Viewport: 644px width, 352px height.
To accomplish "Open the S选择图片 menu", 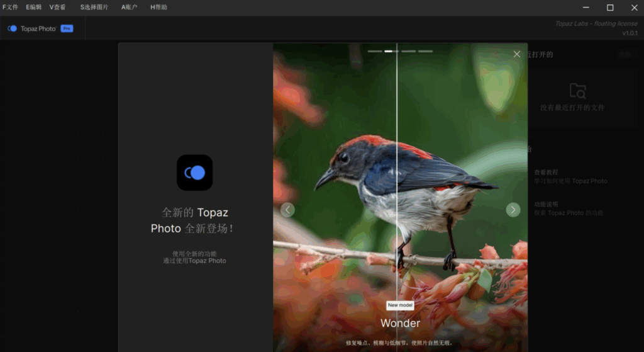I will [x=94, y=7].
